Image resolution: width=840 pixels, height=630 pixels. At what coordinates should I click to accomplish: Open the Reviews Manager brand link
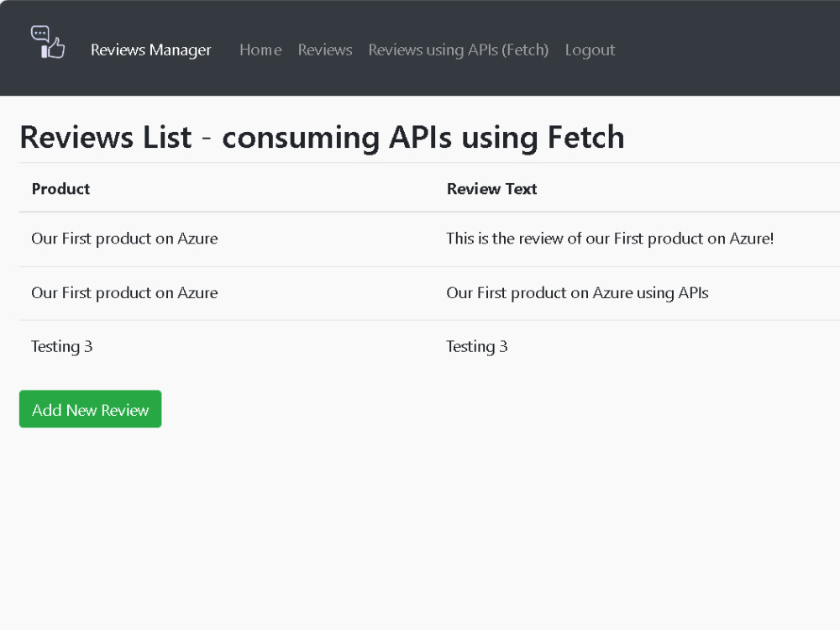click(150, 50)
